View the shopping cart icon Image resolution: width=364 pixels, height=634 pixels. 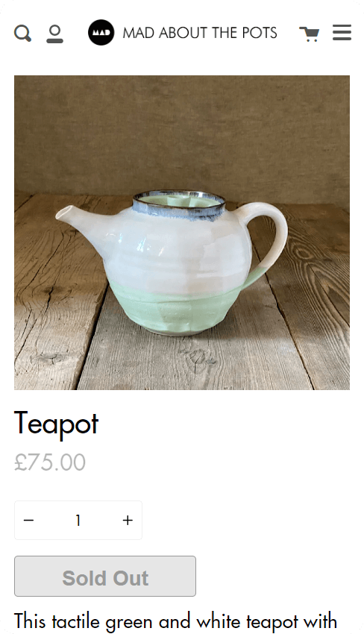(310, 34)
